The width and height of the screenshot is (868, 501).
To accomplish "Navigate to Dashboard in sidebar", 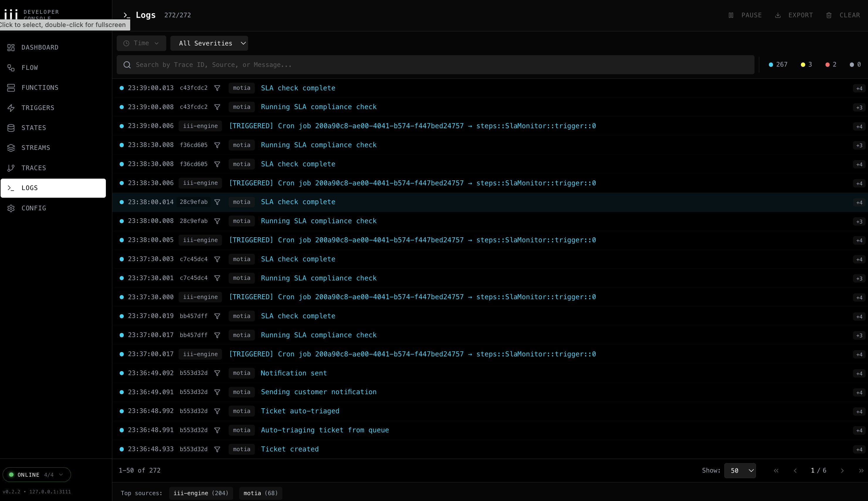I will 40,48.
